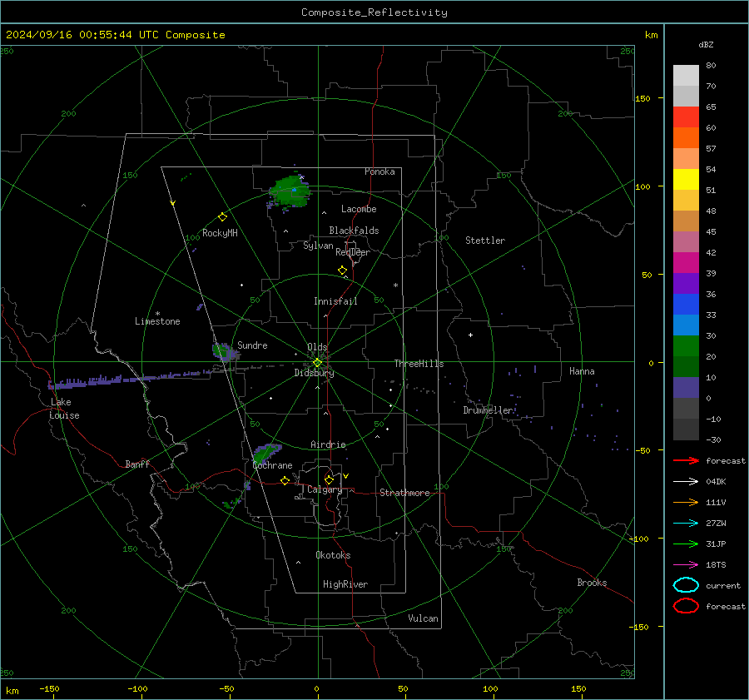
Task: Click the yellow diamond marker near RedDeer
Action: (342, 271)
